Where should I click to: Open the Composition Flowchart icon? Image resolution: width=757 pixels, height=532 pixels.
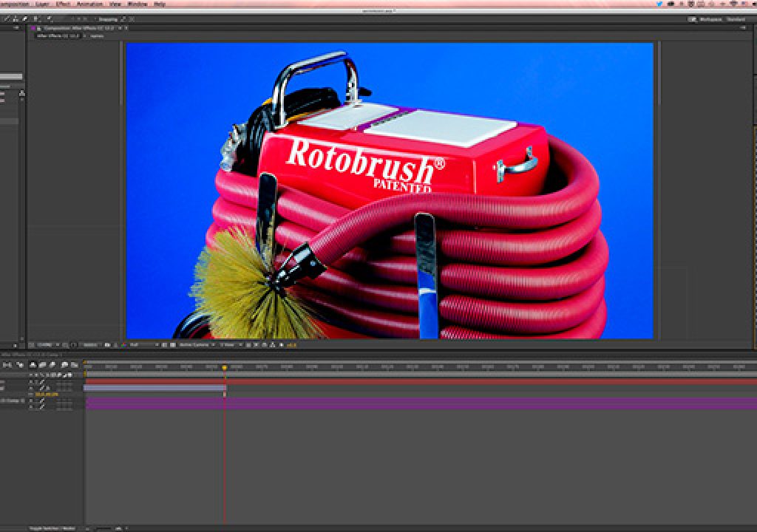pyautogui.click(x=273, y=344)
